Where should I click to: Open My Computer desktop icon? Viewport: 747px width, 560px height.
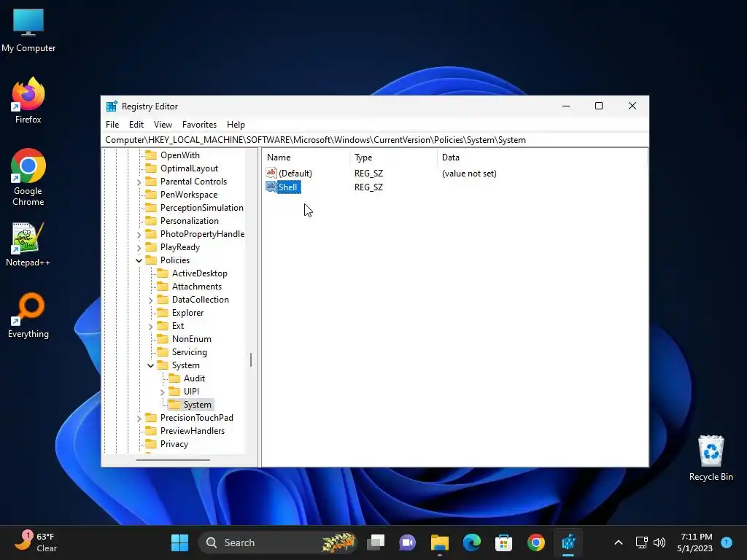(28, 31)
